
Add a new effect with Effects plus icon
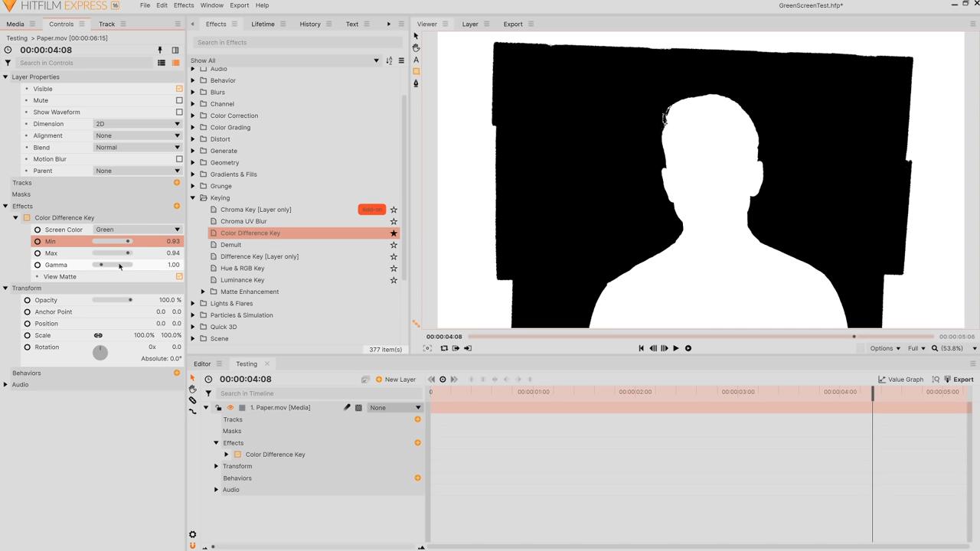[177, 206]
